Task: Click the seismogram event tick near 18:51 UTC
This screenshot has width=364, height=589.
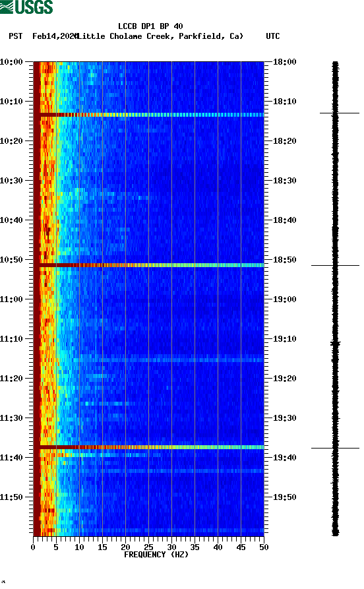Action: (x=335, y=265)
